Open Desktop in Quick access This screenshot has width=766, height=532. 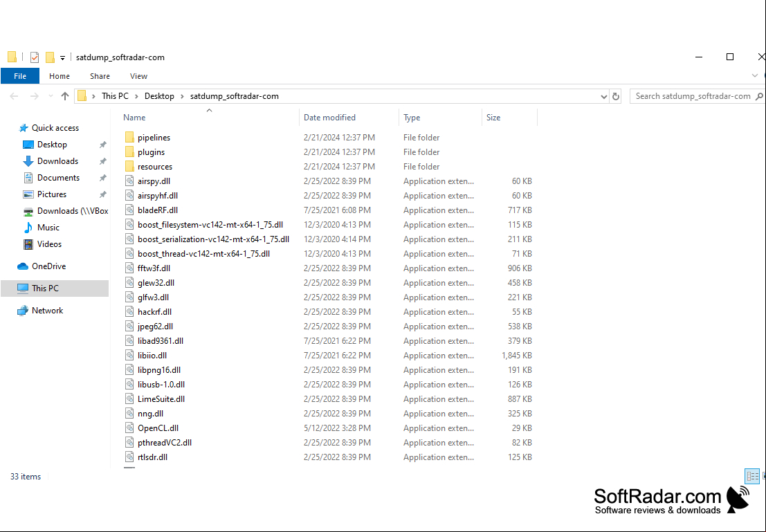point(53,145)
